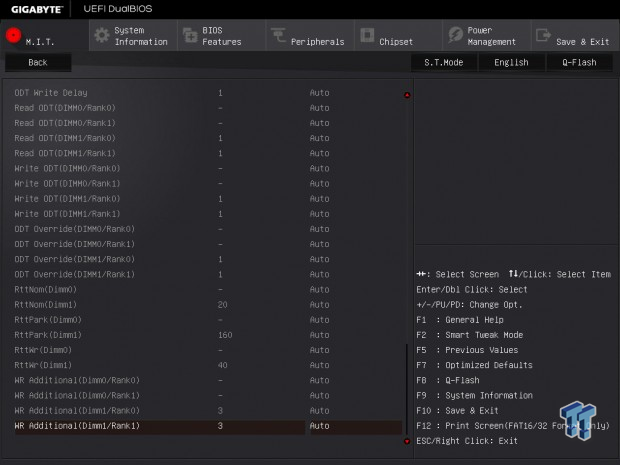Open Auto option for ODT Override(DIMM1/Rank1)

tap(319, 274)
